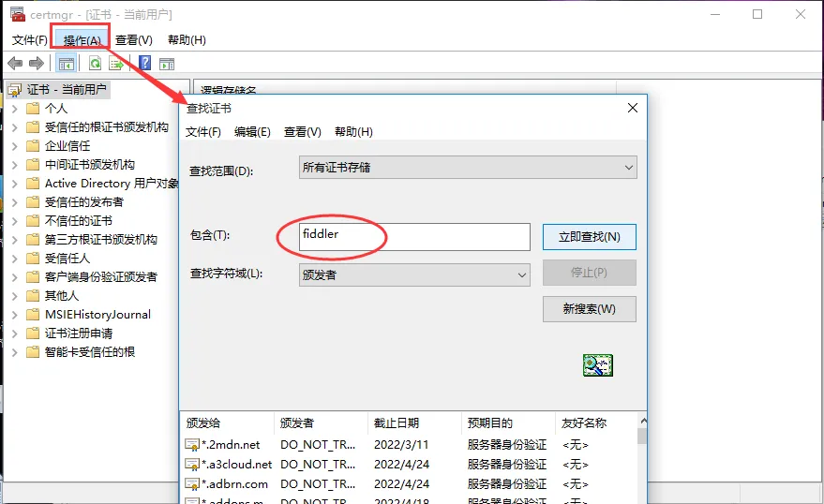The image size is (824, 504).
Task: Click the Forward arrow toolbar icon
Action: [37, 64]
